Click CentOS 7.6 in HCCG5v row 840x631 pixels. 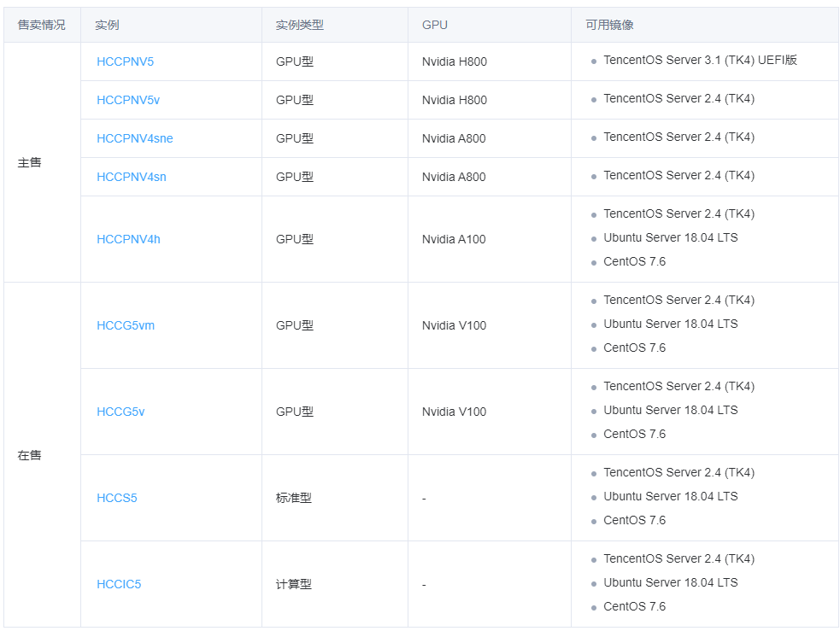(634, 434)
